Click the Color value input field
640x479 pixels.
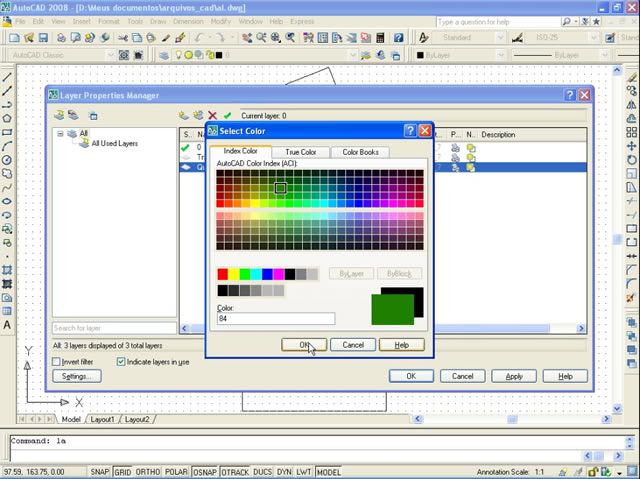point(275,319)
